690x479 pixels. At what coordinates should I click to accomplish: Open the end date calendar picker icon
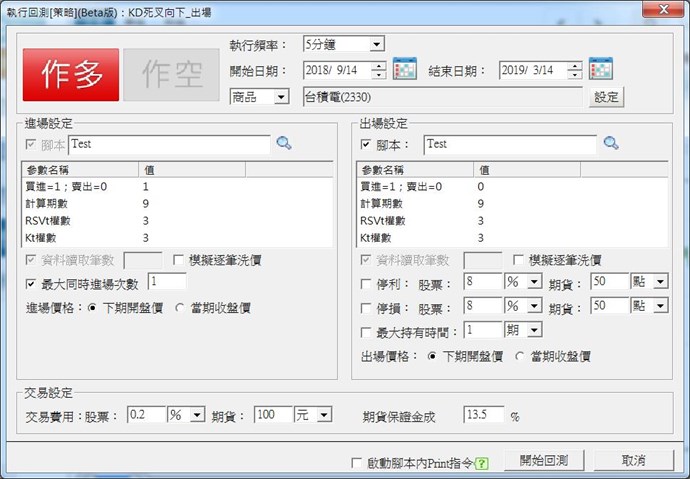coord(601,68)
